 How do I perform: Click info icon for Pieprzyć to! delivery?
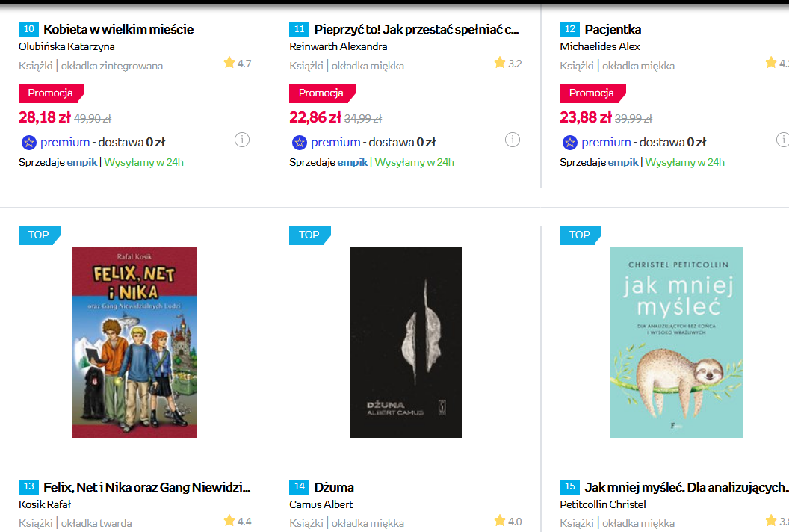point(512,140)
